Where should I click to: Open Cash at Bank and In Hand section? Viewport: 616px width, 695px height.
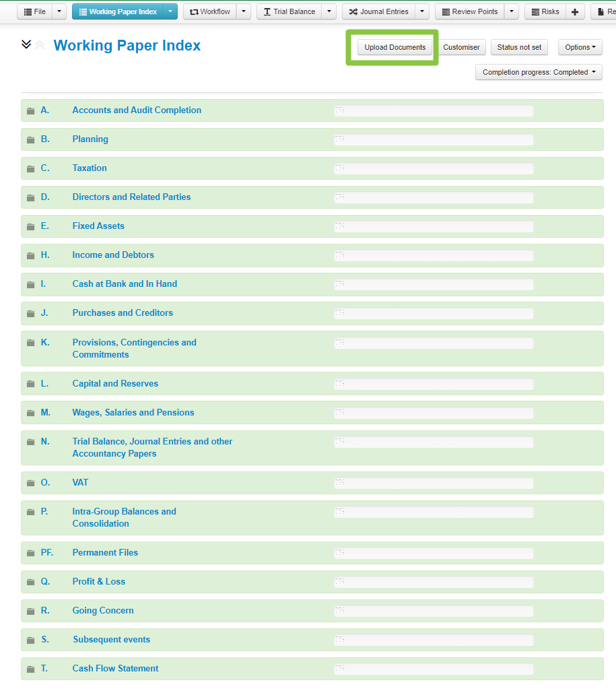(x=125, y=284)
